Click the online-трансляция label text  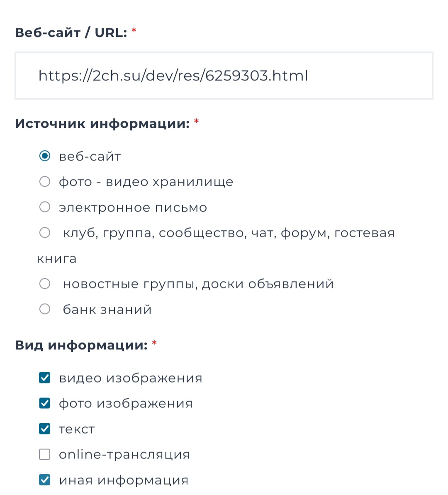click(x=124, y=455)
